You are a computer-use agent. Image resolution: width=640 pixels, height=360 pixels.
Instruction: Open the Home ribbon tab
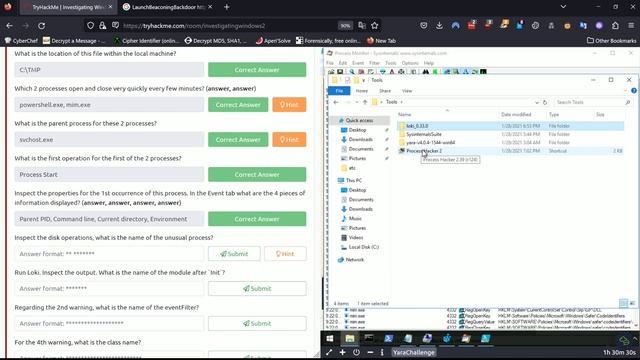(x=362, y=91)
